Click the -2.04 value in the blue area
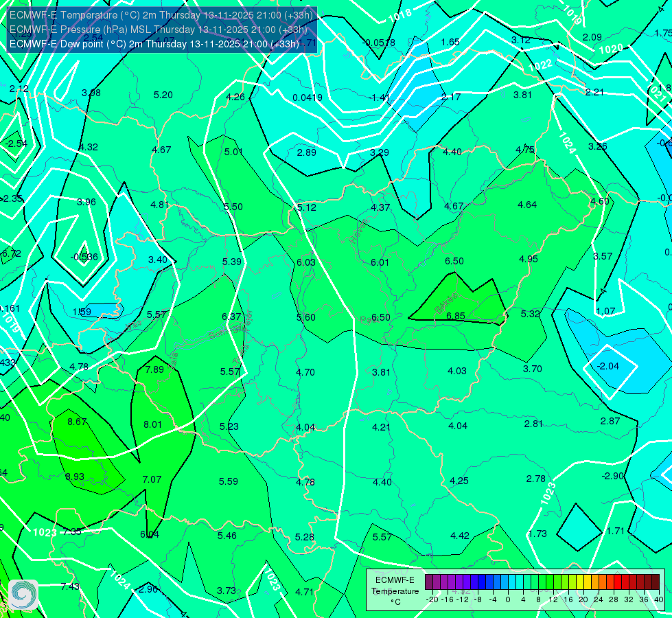This screenshot has width=672, height=618. point(607,366)
